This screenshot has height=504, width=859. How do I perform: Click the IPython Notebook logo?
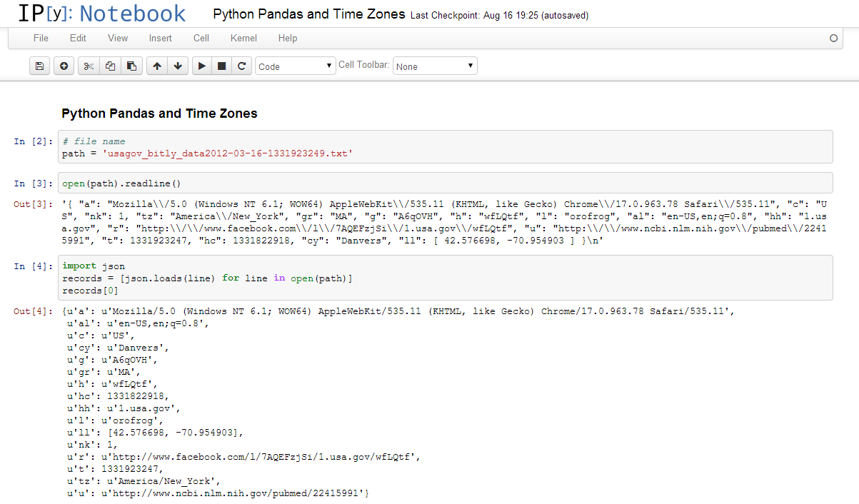point(101,14)
